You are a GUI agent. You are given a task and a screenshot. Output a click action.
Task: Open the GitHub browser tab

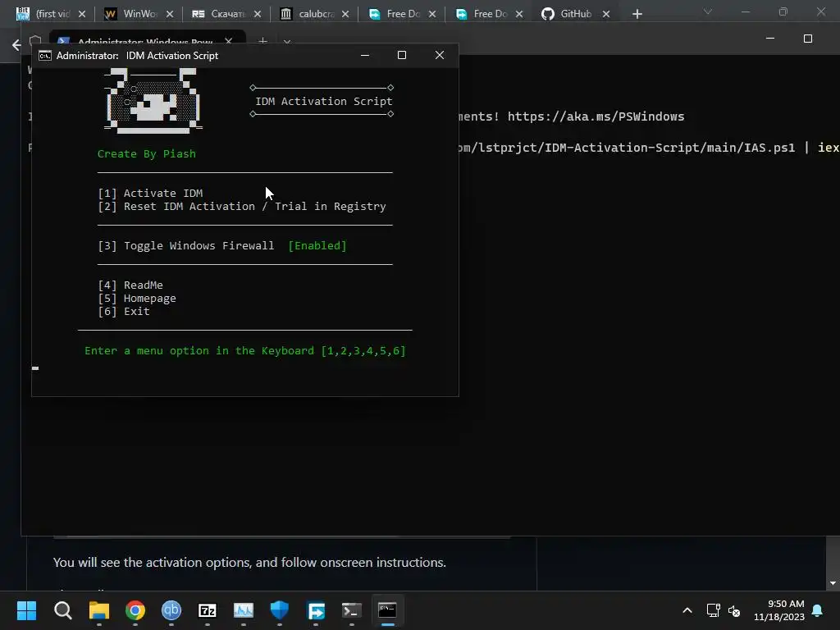568,14
